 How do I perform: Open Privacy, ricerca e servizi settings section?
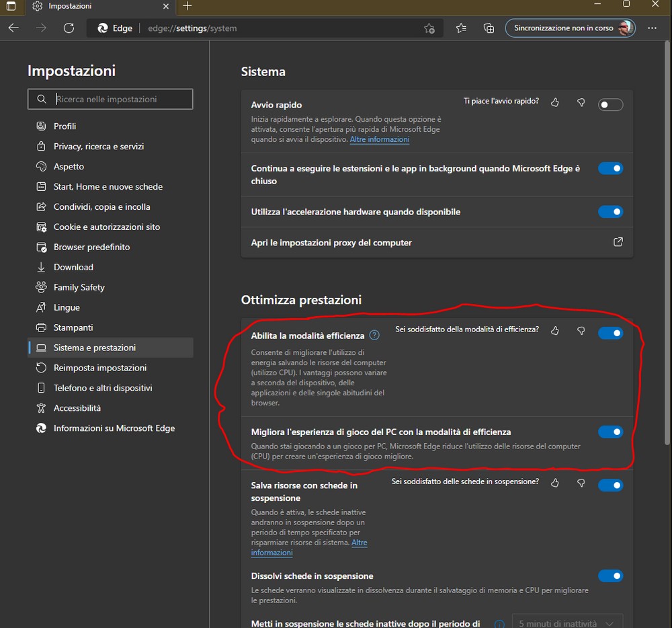tap(99, 147)
